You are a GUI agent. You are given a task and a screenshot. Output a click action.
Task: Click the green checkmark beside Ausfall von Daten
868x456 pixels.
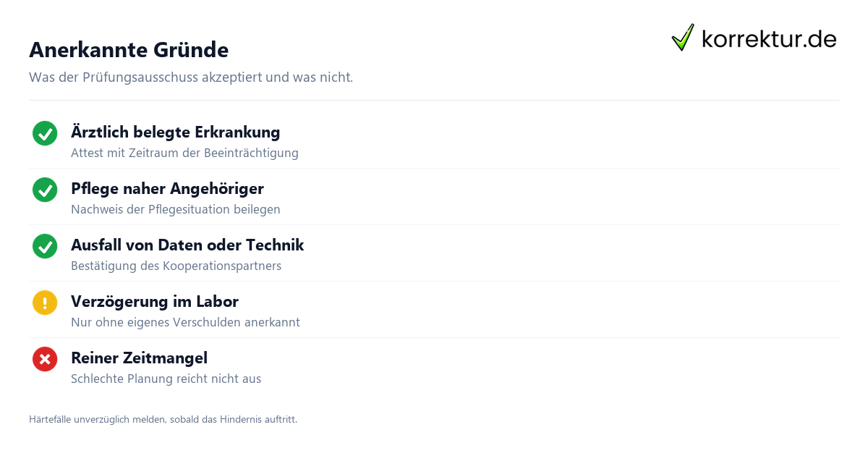click(x=45, y=246)
